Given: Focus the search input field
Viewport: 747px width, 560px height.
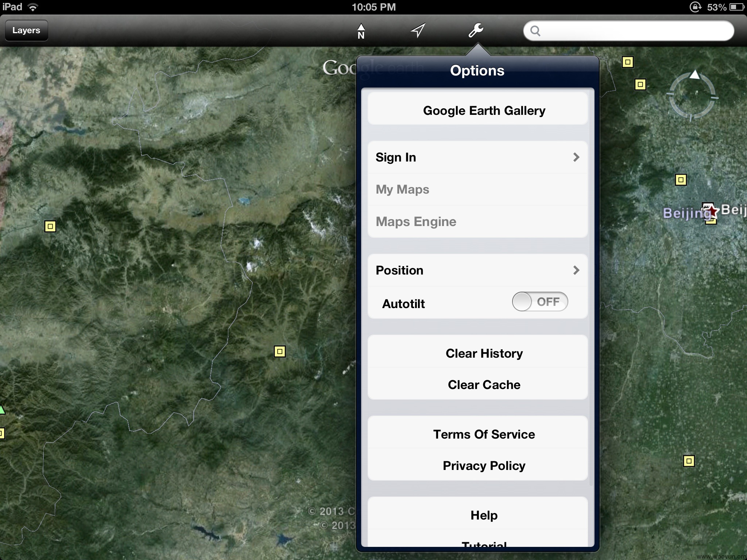Looking at the screenshot, I should 628,31.
